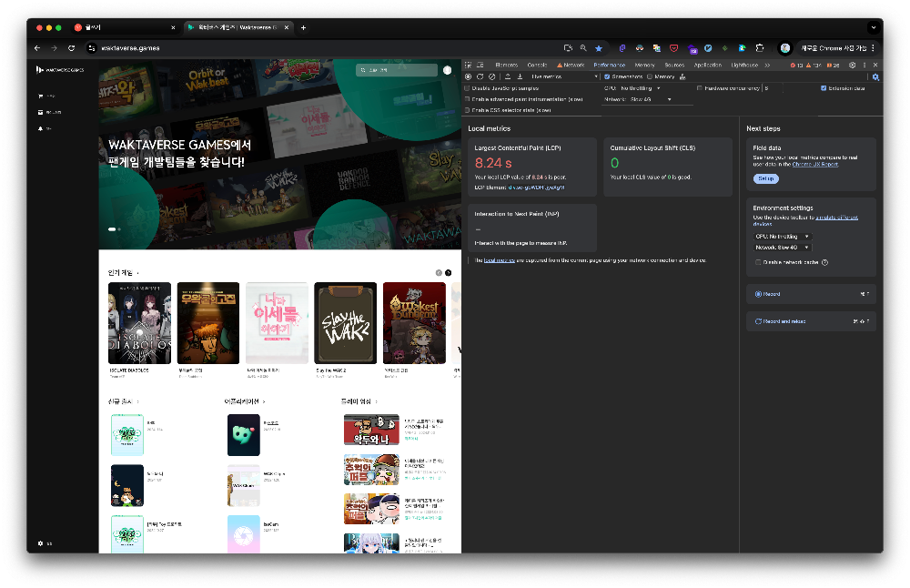Click the yellow warning count badge in DevTools
Viewport: 910px width, 588px height.
click(814, 65)
